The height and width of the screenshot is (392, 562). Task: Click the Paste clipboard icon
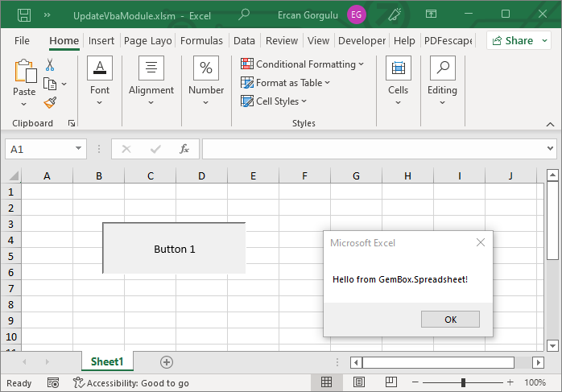click(x=24, y=73)
